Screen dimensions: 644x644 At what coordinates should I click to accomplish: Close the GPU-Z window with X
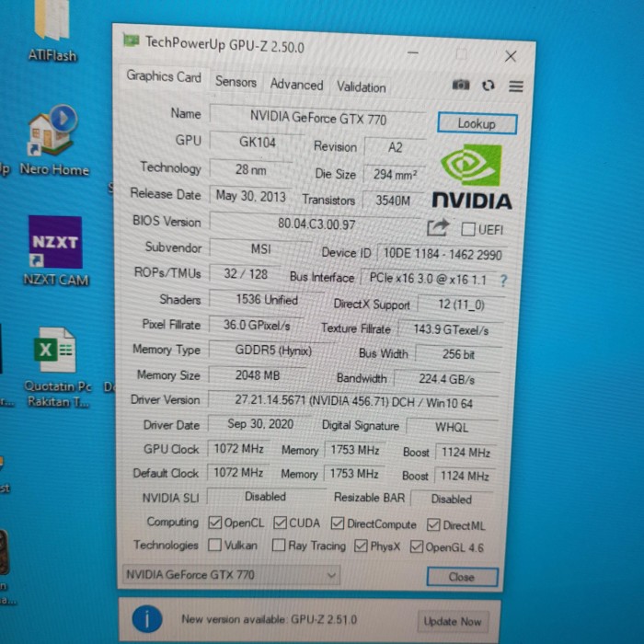click(511, 56)
